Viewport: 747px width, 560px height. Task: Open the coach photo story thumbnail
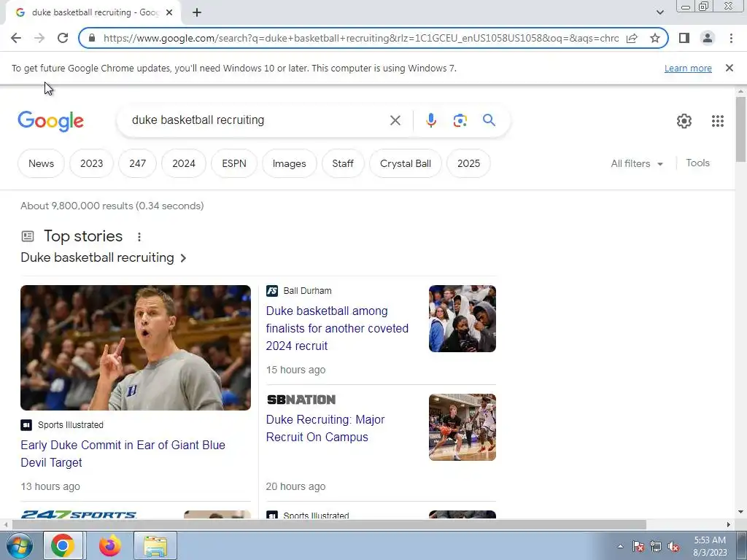[x=135, y=348]
